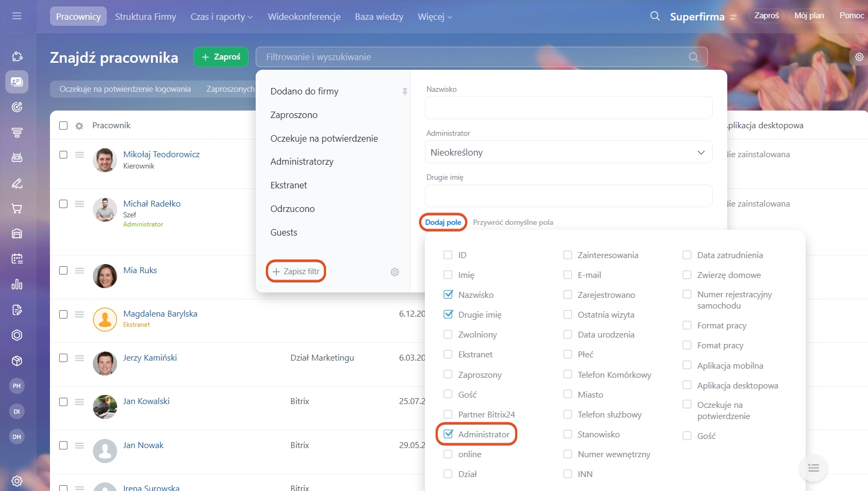Click the DH avatar badge in sidebar

click(x=17, y=437)
